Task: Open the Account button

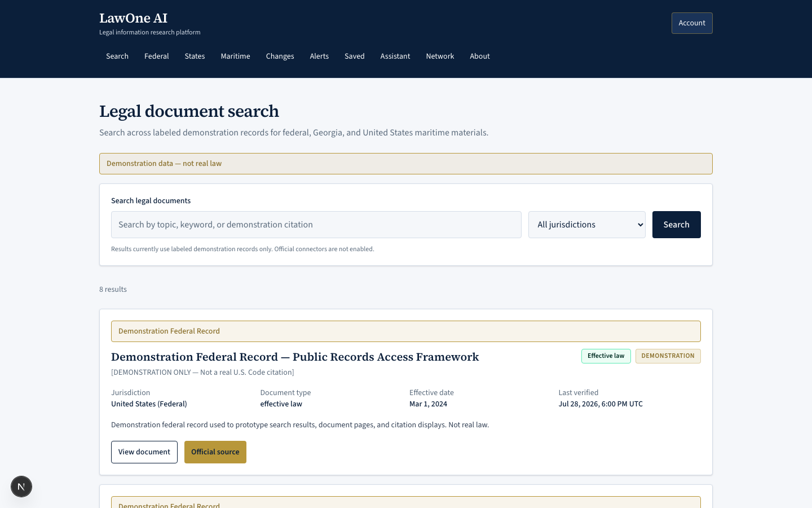Action: tap(692, 23)
